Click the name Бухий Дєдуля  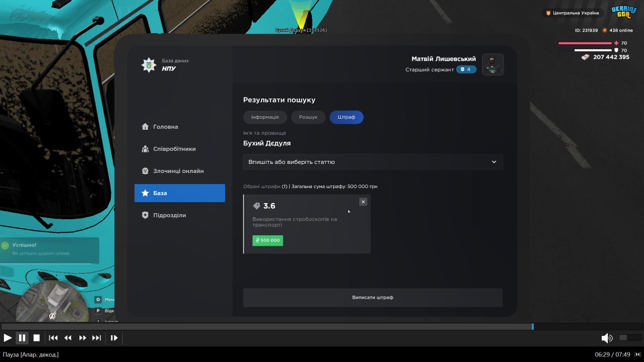[267, 143]
